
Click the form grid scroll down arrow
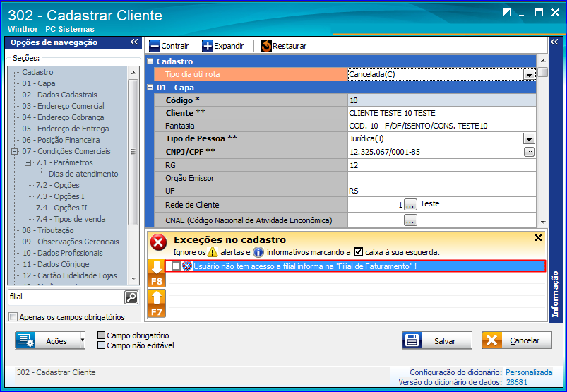coord(542,222)
